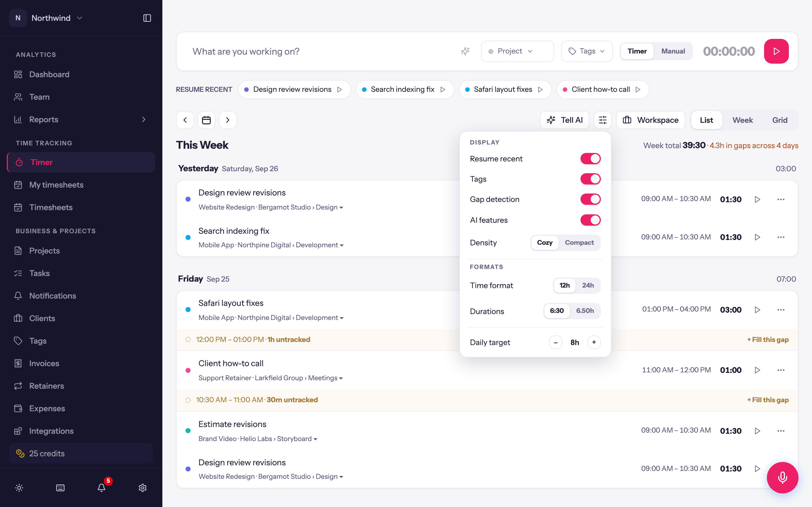Open the calendar date picker icon
Image resolution: width=812 pixels, height=507 pixels.
coord(206,120)
